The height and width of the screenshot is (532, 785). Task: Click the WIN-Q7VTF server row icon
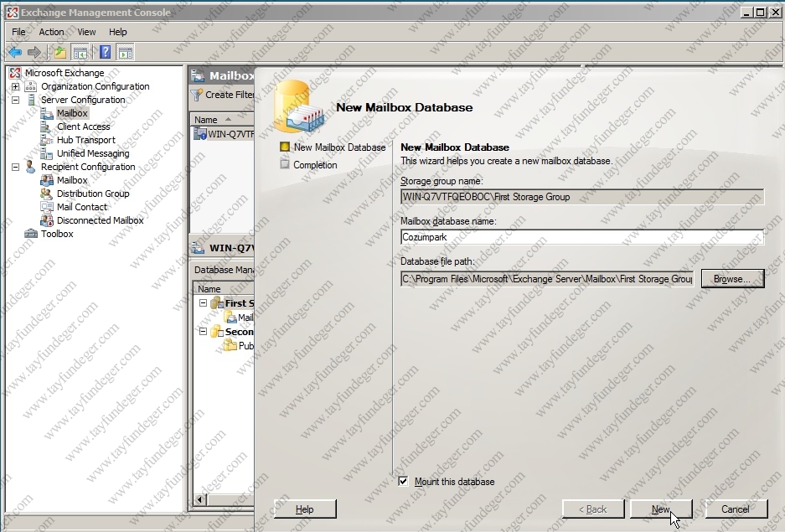200,133
